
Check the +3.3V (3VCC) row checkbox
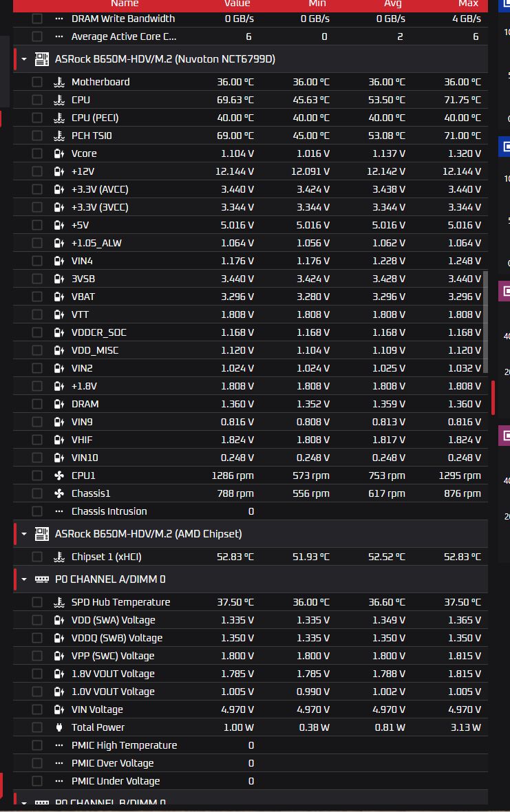point(36,207)
